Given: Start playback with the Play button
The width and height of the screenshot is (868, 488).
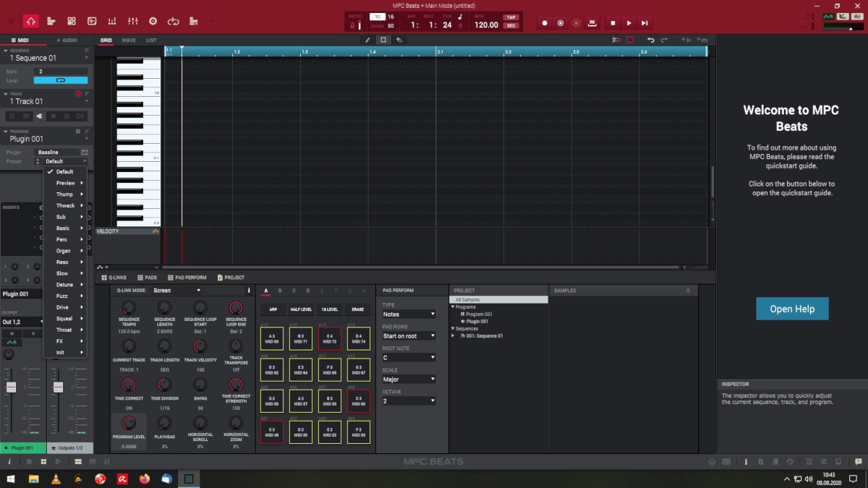Looking at the screenshot, I should point(629,23).
